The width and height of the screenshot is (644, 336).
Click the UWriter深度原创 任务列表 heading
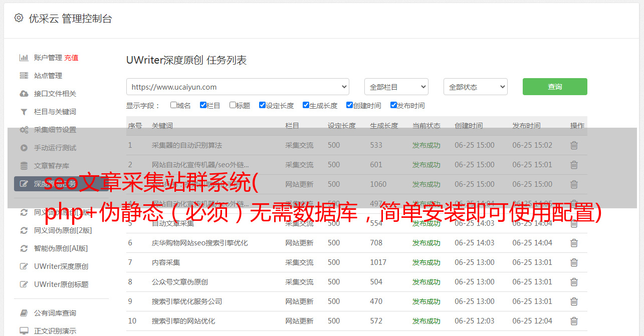tap(186, 60)
